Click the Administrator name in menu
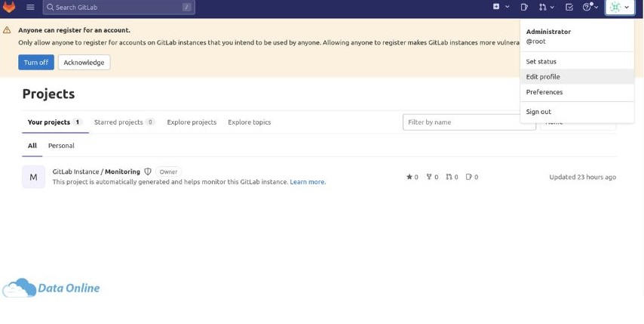 click(x=548, y=32)
